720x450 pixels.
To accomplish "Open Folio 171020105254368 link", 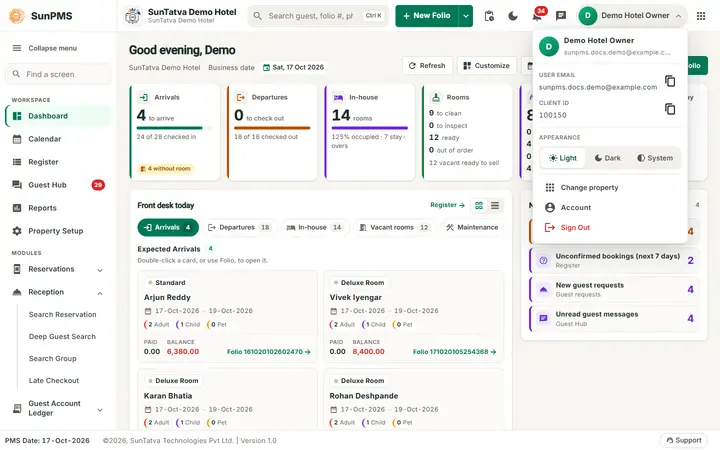I will (x=454, y=352).
